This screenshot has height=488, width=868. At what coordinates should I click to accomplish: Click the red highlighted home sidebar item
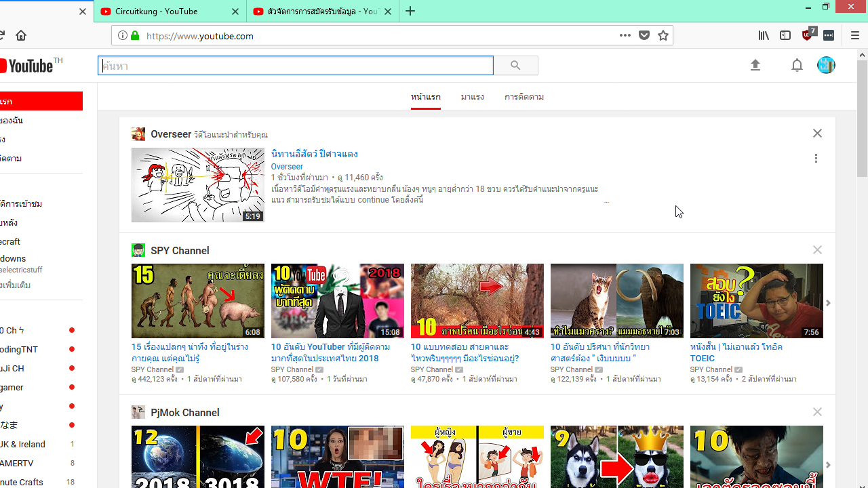pyautogui.click(x=41, y=101)
